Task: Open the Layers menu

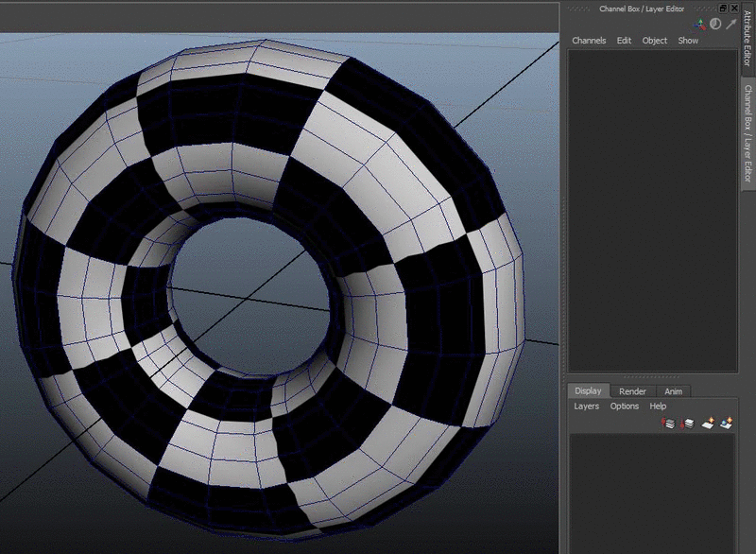Action: click(x=586, y=407)
